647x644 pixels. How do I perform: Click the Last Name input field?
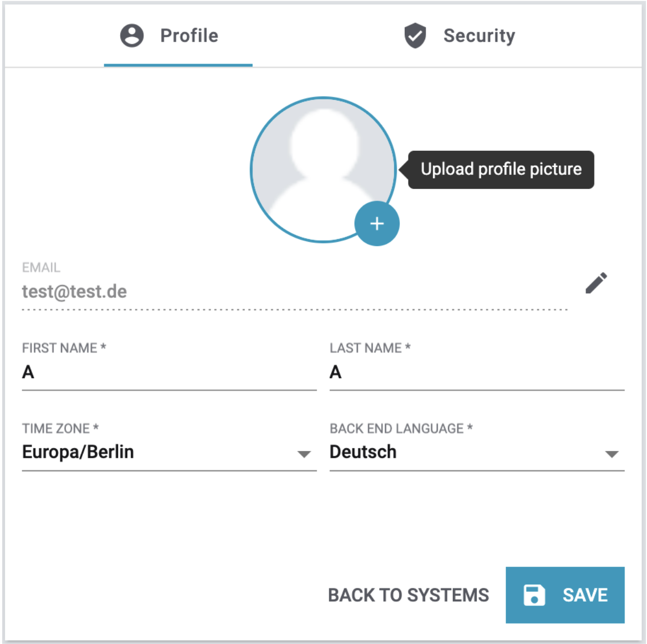pyautogui.click(x=476, y=372)
